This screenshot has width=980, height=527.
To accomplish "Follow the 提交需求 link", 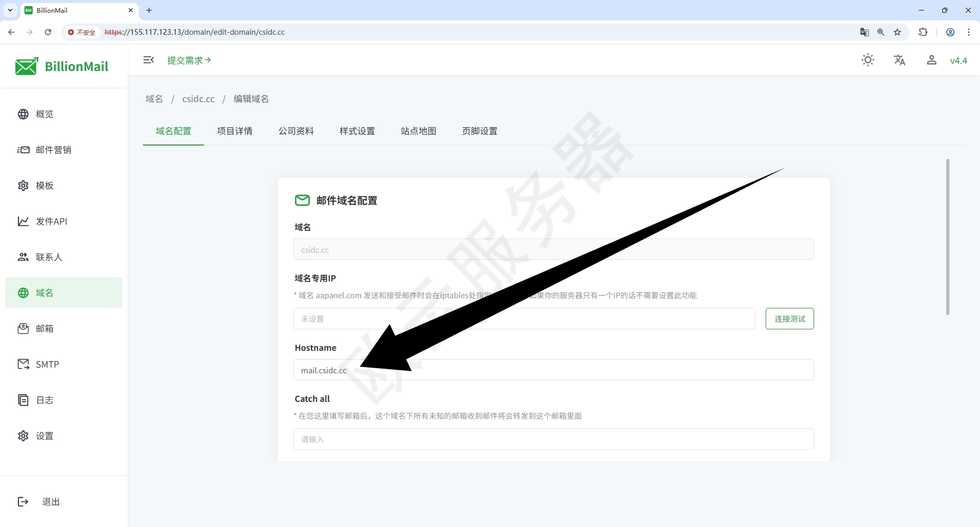I will pos(189,60).
